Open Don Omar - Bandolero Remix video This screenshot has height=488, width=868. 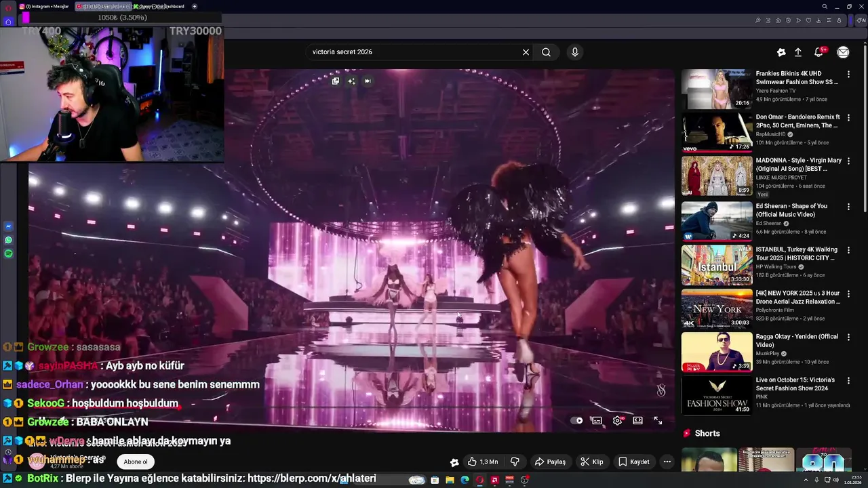click(x=717, y=132)
